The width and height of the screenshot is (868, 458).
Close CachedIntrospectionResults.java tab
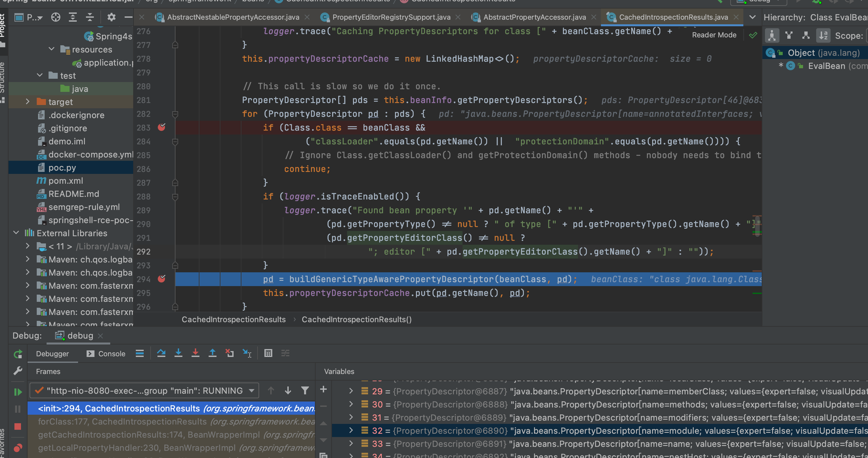pos(736,17)
